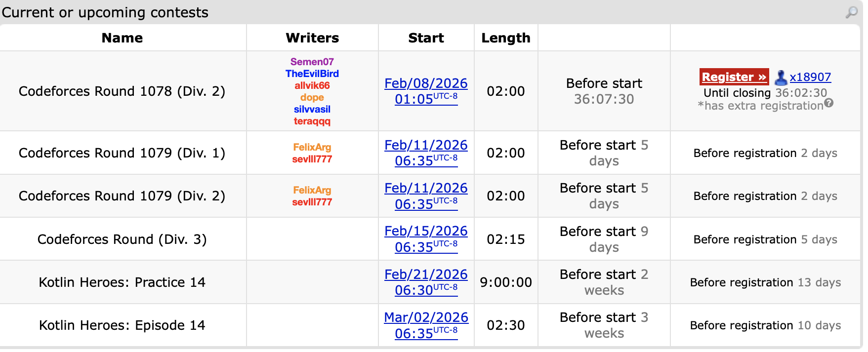Click sevlll777 in the Round 1079 Div. 2 row

[312, 202]
